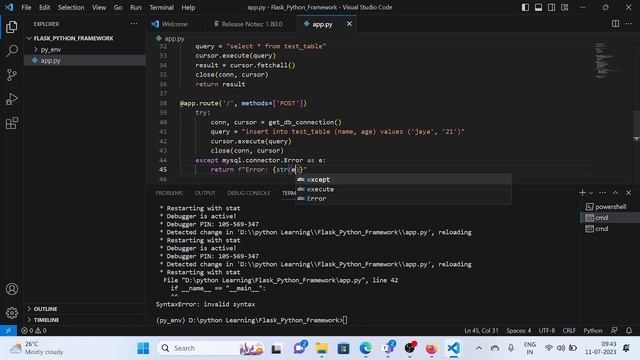Create a new terminal with plus icon

582,192
